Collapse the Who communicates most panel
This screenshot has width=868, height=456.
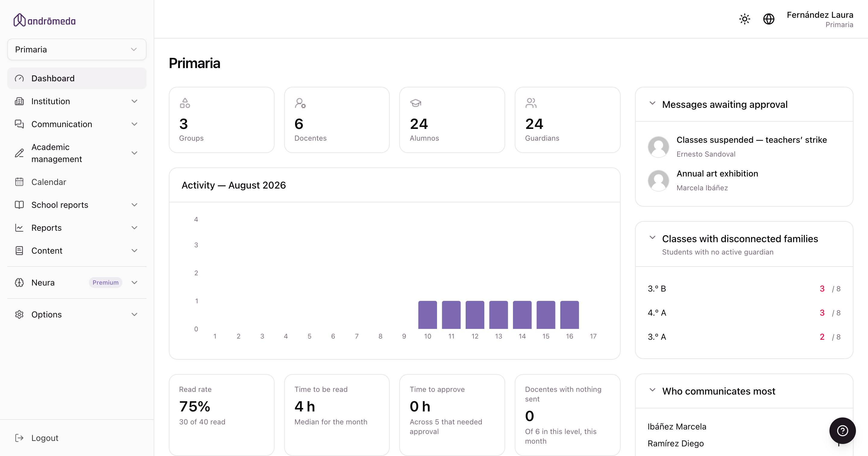(x=652, y=390)
